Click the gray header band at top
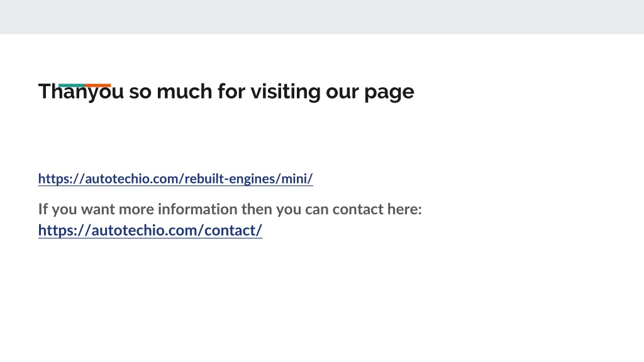The height and width of the screenshot is (362, 644). tap(322, 17)
